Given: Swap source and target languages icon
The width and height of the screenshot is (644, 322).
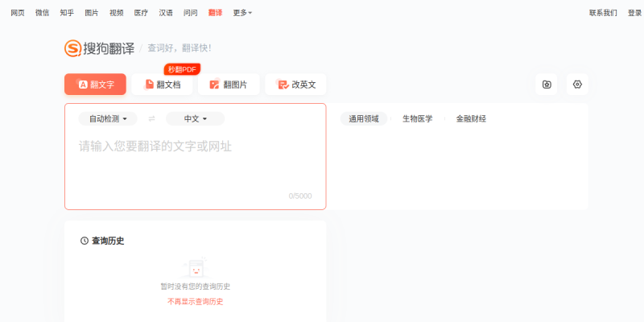Looking at the screenshot, I should (x=151, y=118).
